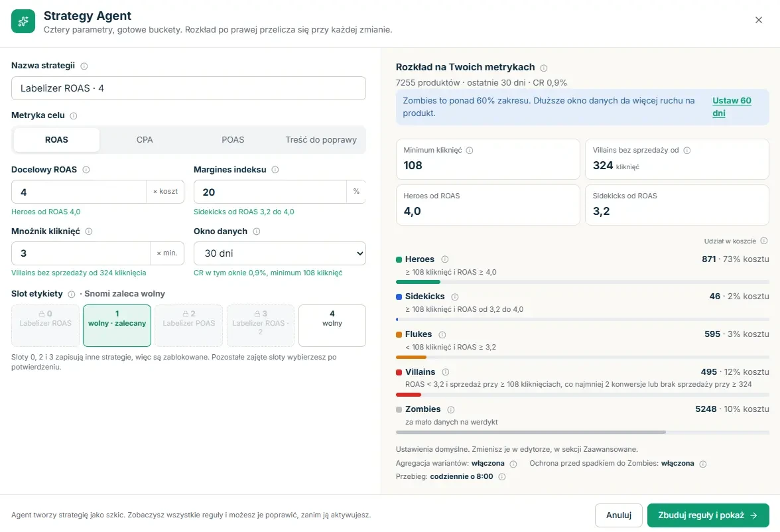Click the Strategy Agent sparkle logo icon
The height and width of the screenshot is (532, 780).
[23, 21]
